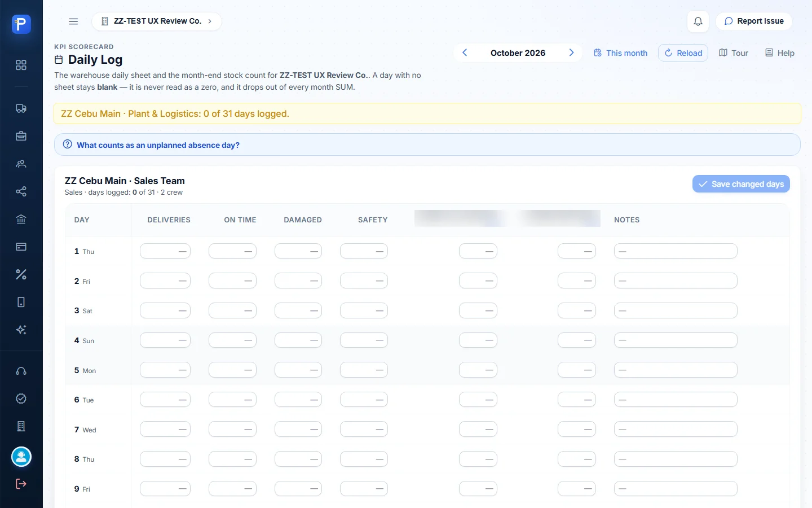The height and width of the screenshot is (508, 812).
Task: Click the blue P app logo
Action: [21, 24]
